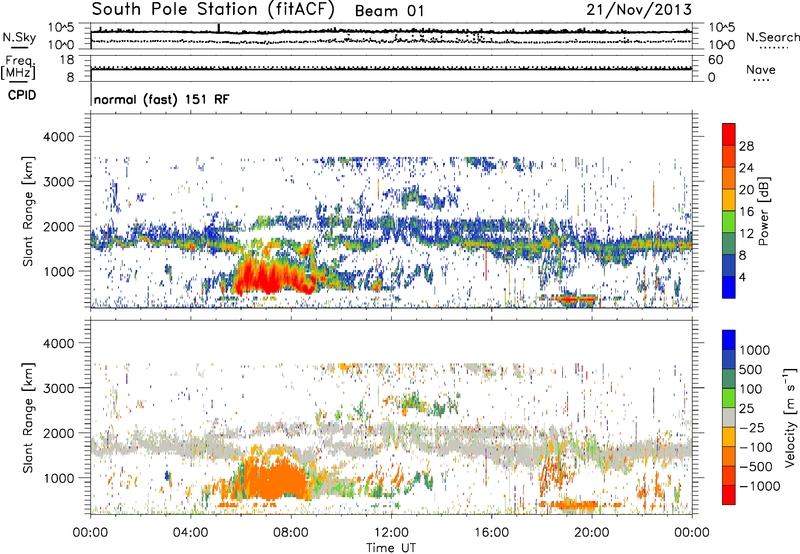Select the "Beam 01" label

(390, 11)
